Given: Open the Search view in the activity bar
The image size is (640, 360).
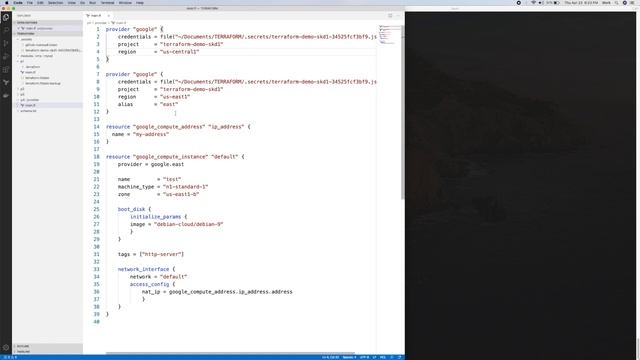Looking at the screenshot, I should coord(6,30).
